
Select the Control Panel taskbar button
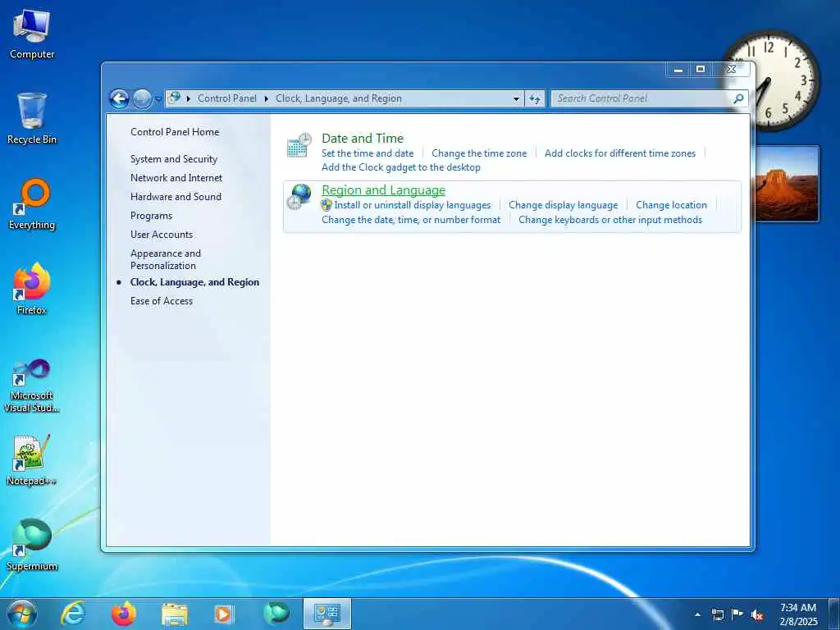pos(326,614)
